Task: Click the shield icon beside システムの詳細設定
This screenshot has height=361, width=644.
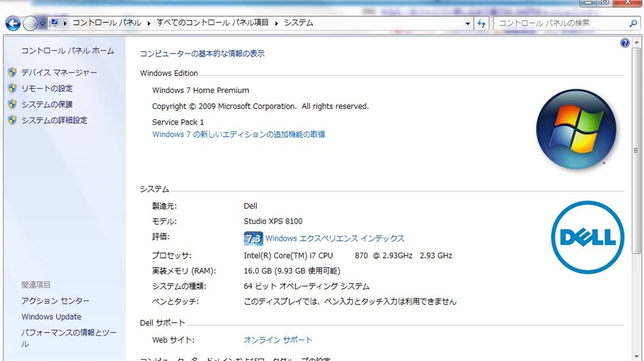Action: [x=13, y=120]
